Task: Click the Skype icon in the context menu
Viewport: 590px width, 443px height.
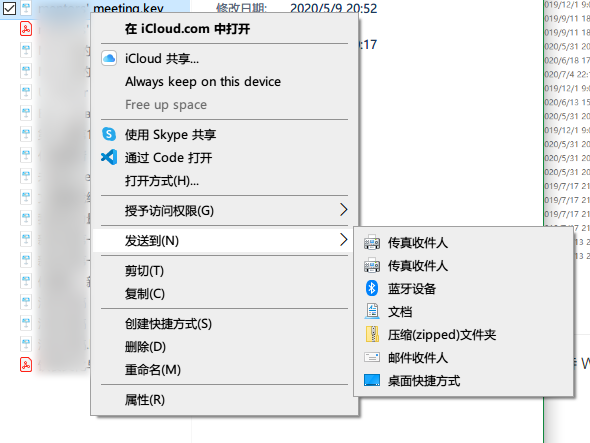Action: (109, 134)
